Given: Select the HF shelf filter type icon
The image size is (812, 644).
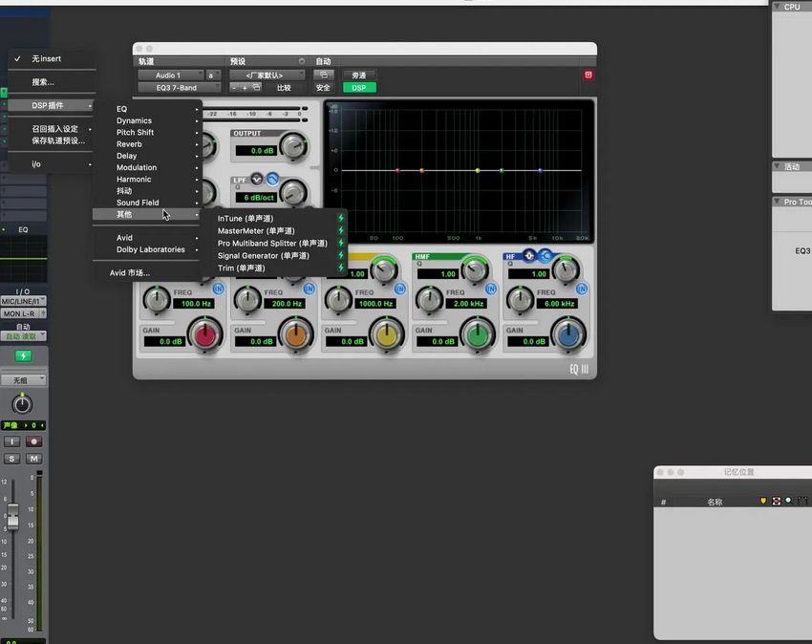Looking at the screenshot, I should pos(545,255).
